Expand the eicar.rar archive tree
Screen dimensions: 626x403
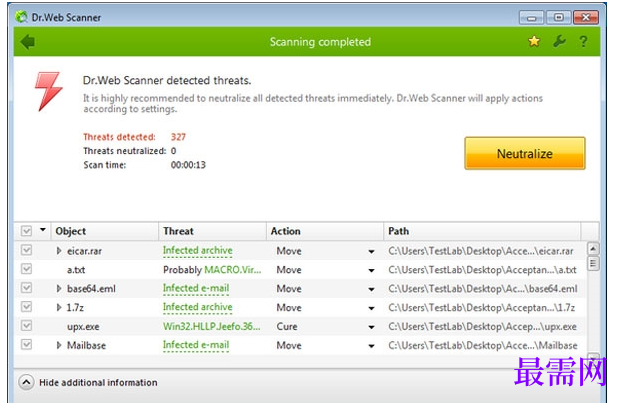coord(59,251)
